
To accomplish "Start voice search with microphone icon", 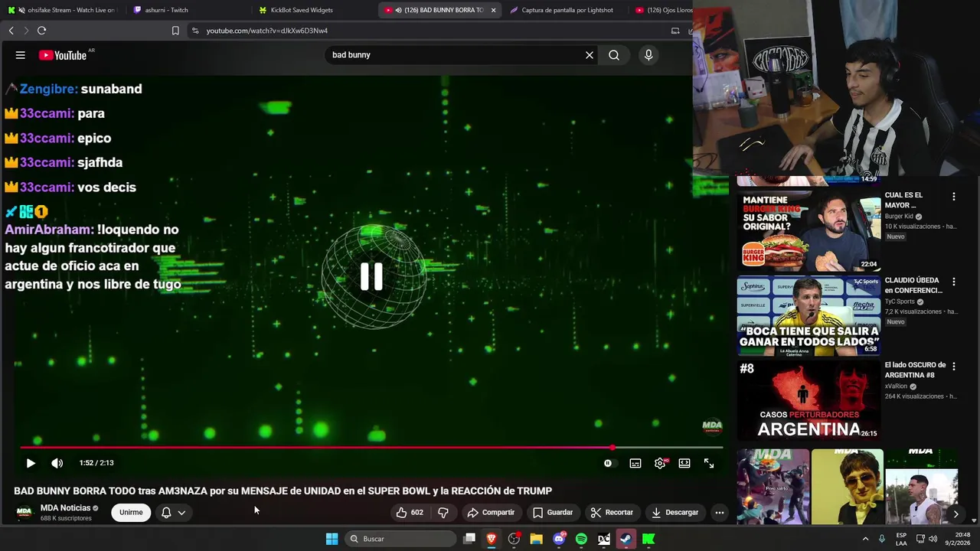I will pyautogui.click(x=648, y=55).
